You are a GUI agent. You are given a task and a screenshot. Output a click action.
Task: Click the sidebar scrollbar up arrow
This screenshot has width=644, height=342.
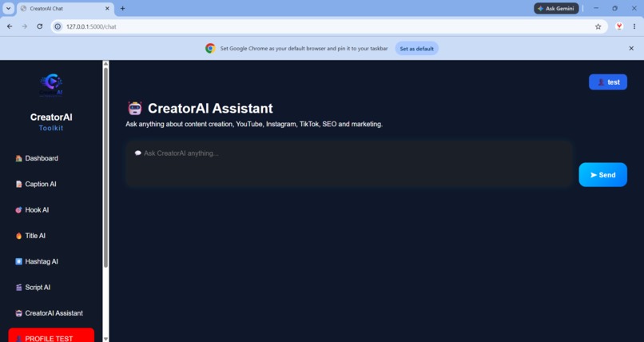click(x=105, y=64)
